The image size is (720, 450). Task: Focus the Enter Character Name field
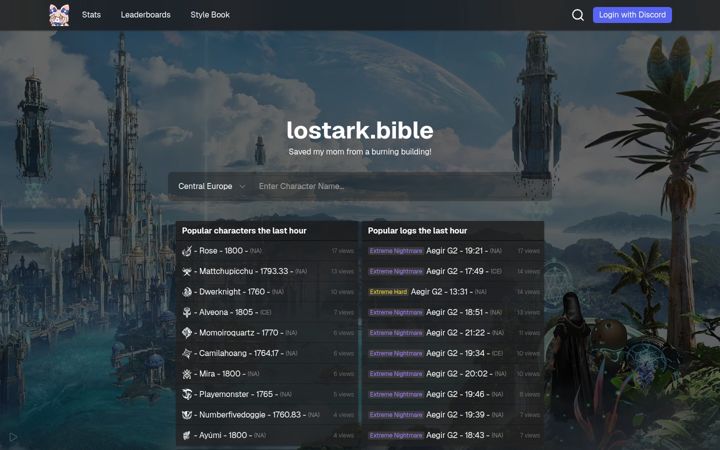(399, 186)
